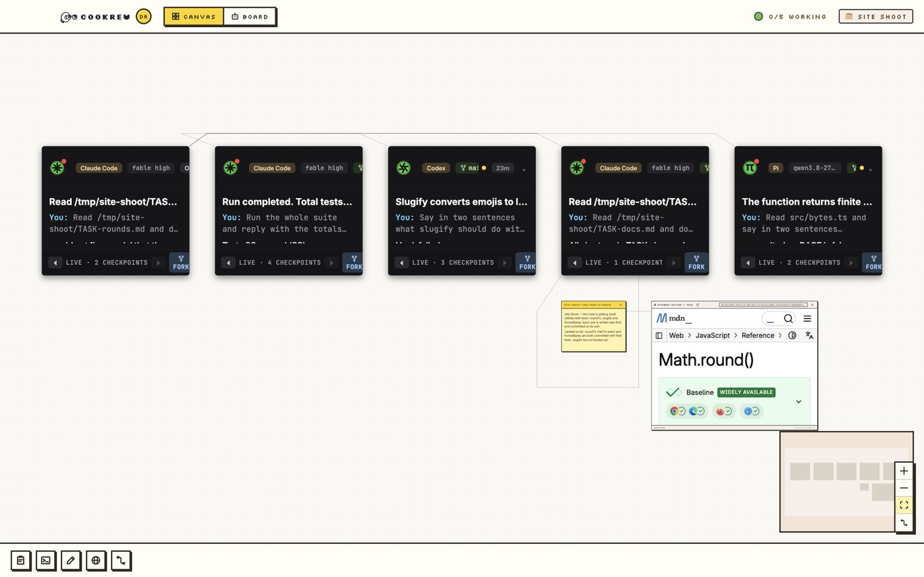This screenshot has height=577, width=924.
Task: Open the MDN hamburger menu
Action: tap(807, 318)
